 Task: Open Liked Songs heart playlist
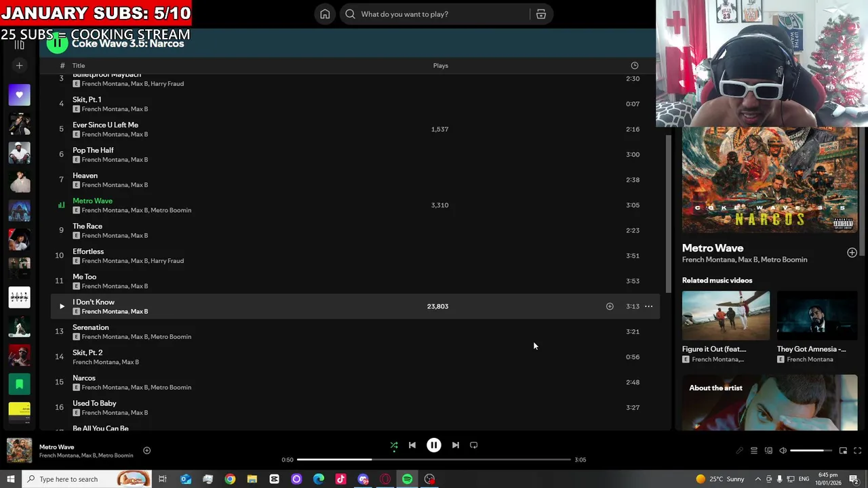pyautogui.click(x=19, y=95)
